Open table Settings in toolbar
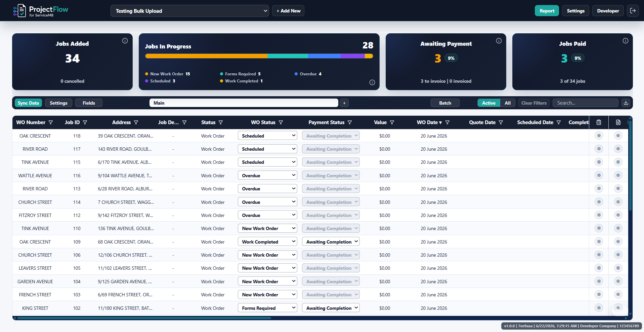Image resolution: width=644 pixels, height=332 pixels. click(x=58, y=103)
